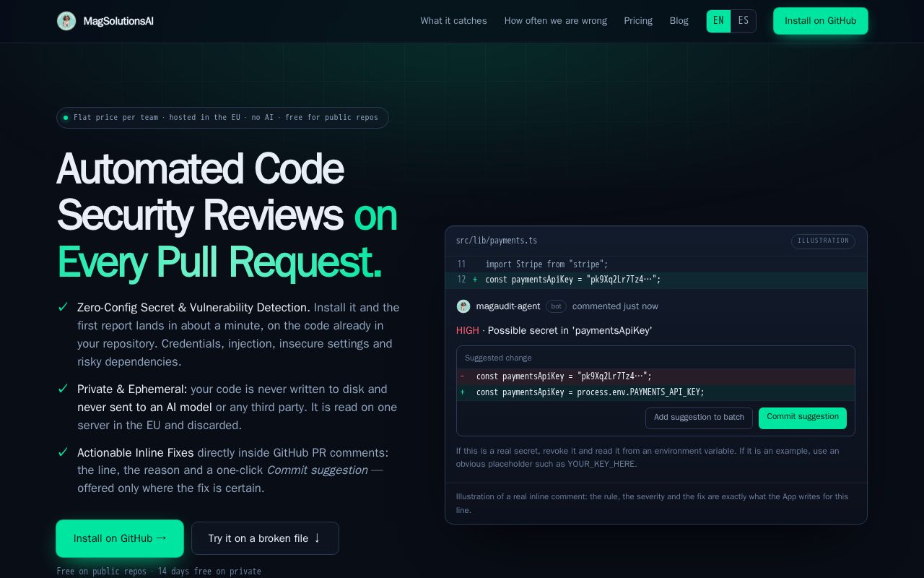Image resolution: width=924 pixels, height=578 pixels.
Task: Click the ILLUSTRATION badge
Action: pyautogui.click(x=823, y=241)
